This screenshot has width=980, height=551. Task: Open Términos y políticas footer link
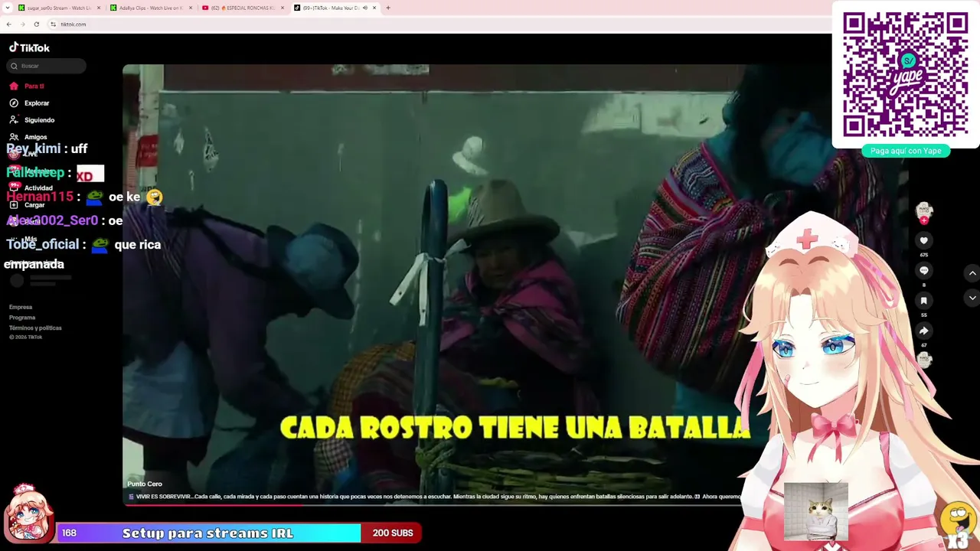(35, 328)
